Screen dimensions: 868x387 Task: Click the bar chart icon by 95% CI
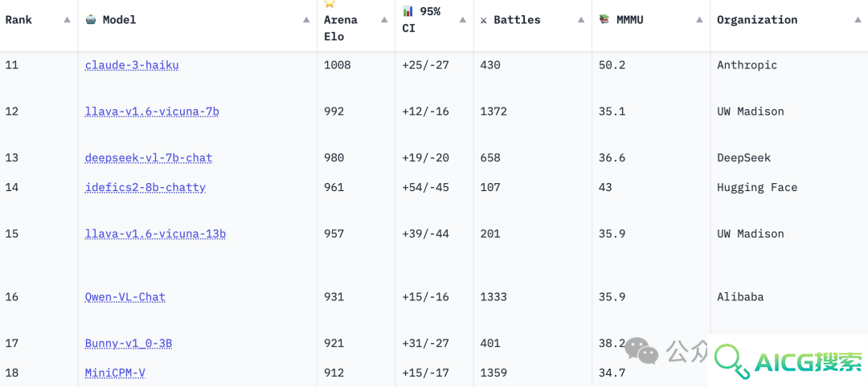pos(408,11)
